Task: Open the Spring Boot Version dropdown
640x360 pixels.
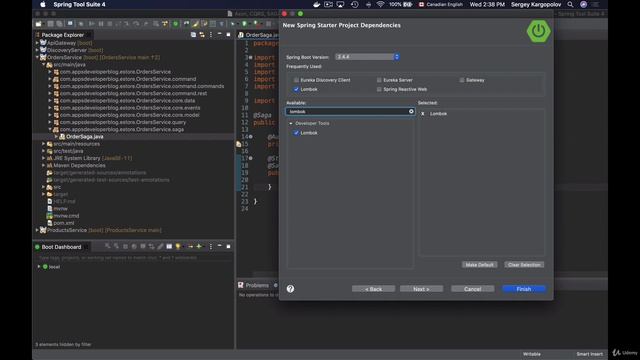Action: point(367,57)
